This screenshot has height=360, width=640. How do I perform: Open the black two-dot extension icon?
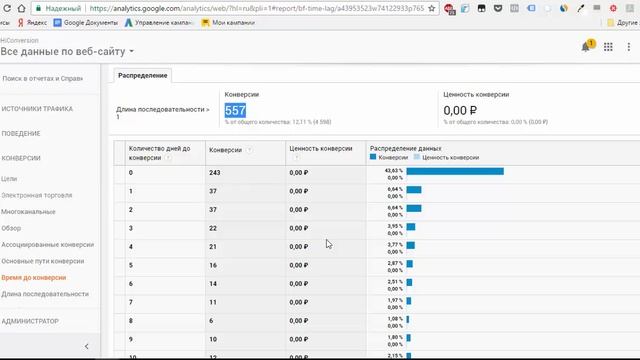click(482, 8)
